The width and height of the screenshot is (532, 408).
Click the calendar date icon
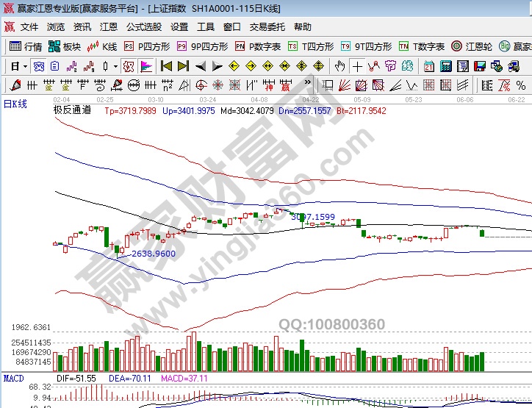tap(429, 65)
